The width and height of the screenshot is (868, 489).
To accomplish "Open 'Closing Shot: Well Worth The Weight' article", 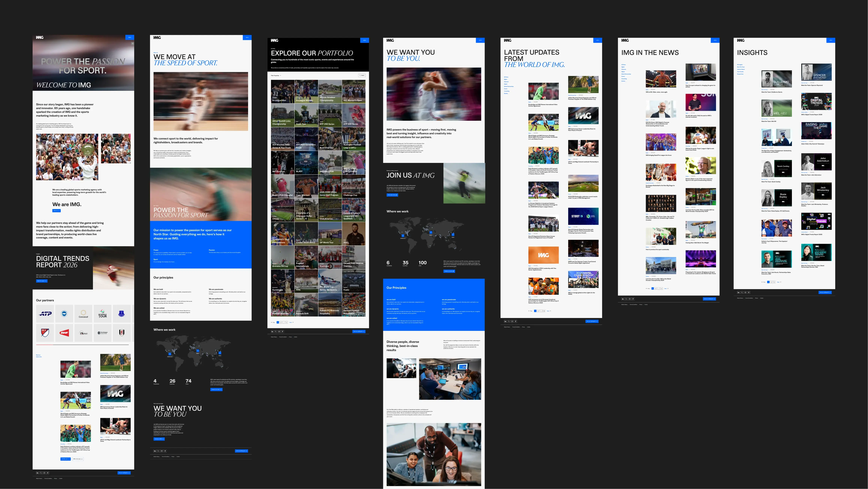I will [701, 232].
